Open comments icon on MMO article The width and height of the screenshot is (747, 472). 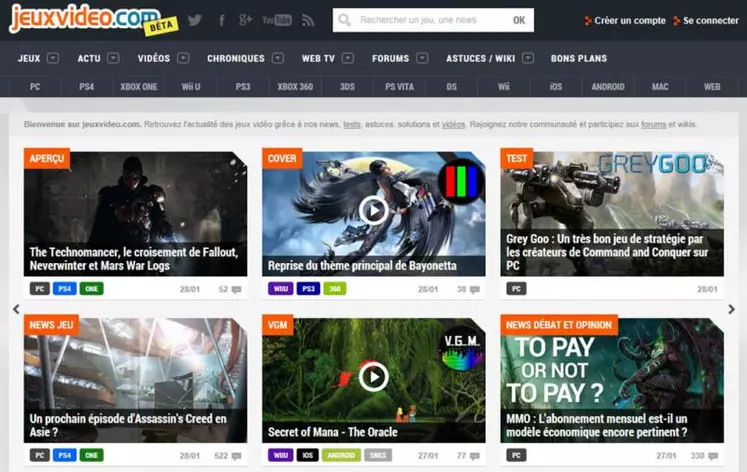(713, 456)
